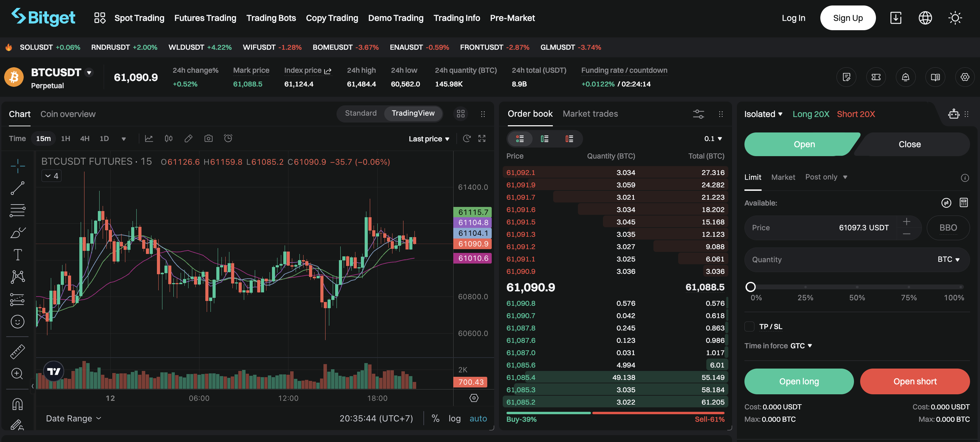
Task: Click the Log In link
Action: coord(793,18)
